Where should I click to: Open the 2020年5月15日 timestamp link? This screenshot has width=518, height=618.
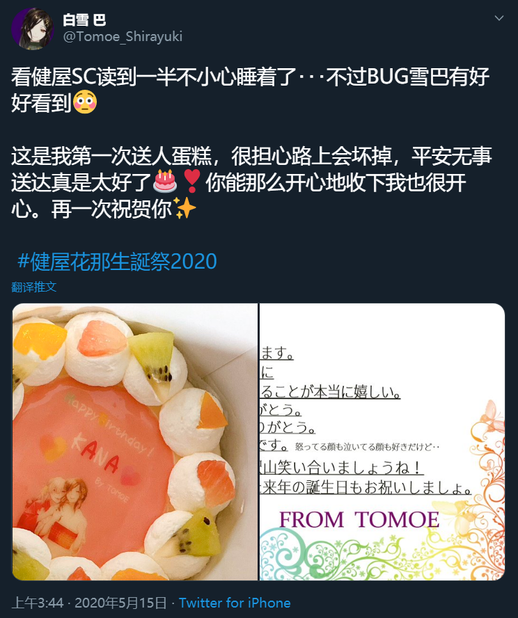[x=121, y=603]
